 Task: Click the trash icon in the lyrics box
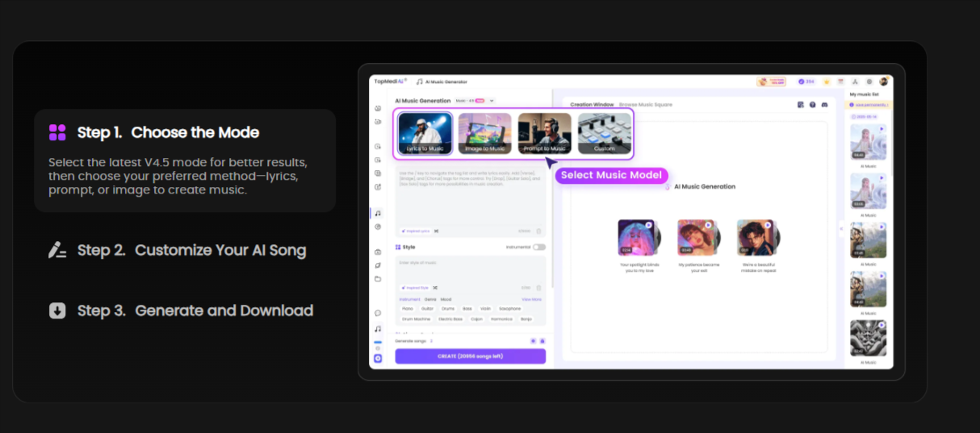[x=538, y=231]
